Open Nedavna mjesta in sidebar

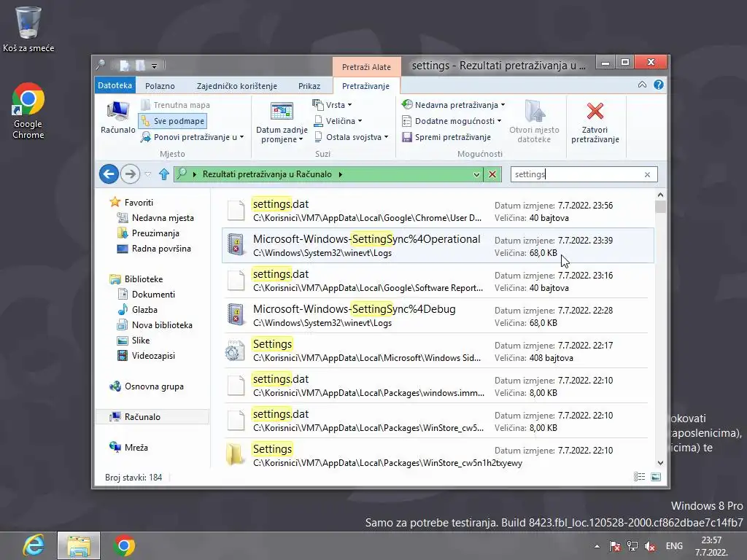point(155,217)
